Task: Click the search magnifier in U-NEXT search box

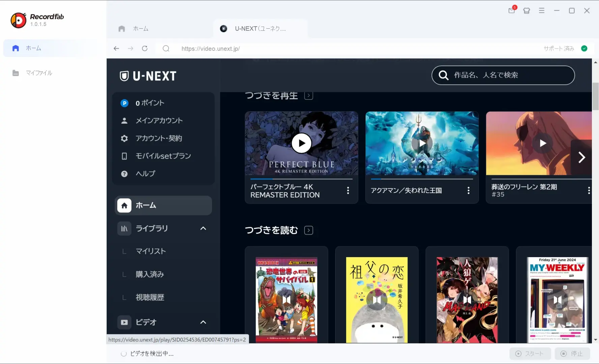Action: tap(444, 75)
